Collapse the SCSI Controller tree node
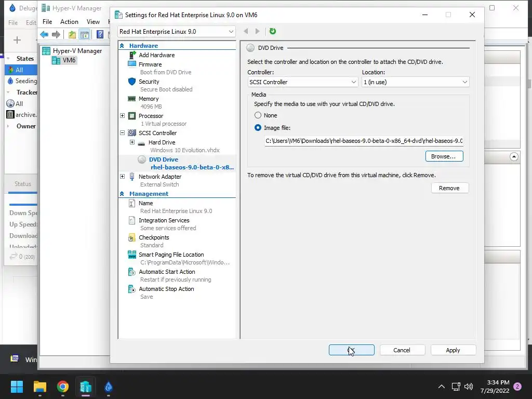 coord(123,133)
